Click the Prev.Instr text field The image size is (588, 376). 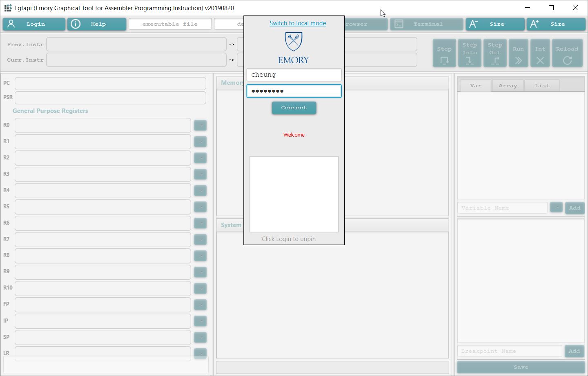136,44
